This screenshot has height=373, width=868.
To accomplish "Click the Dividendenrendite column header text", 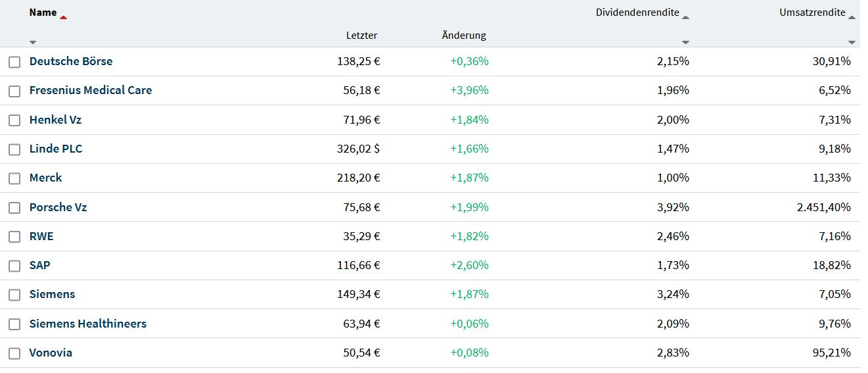I will pyautogui.click(x=637, y=12).
